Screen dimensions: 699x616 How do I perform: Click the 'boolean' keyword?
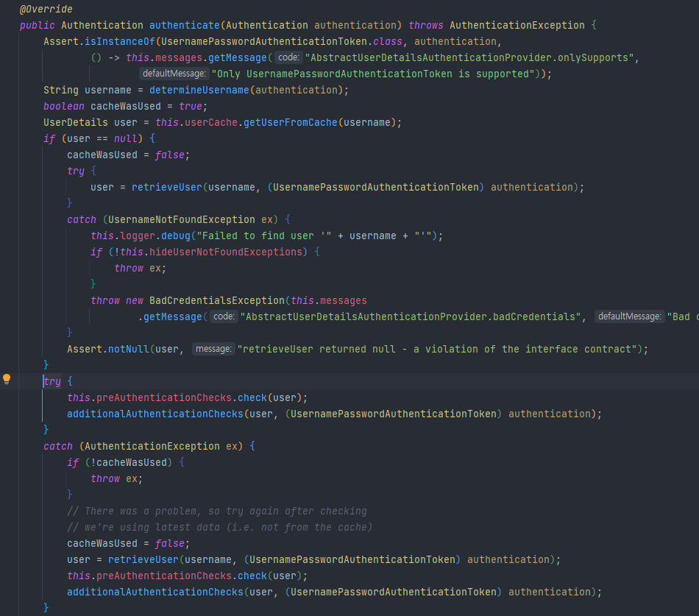[x=64, y=106]
